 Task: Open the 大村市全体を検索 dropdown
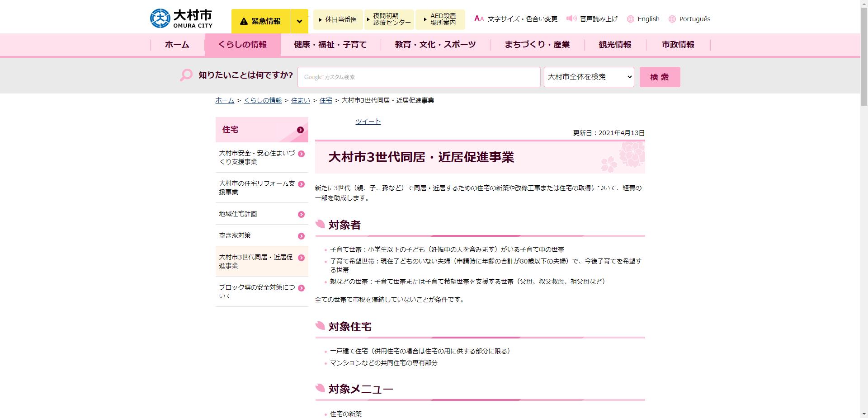(588, 77)
